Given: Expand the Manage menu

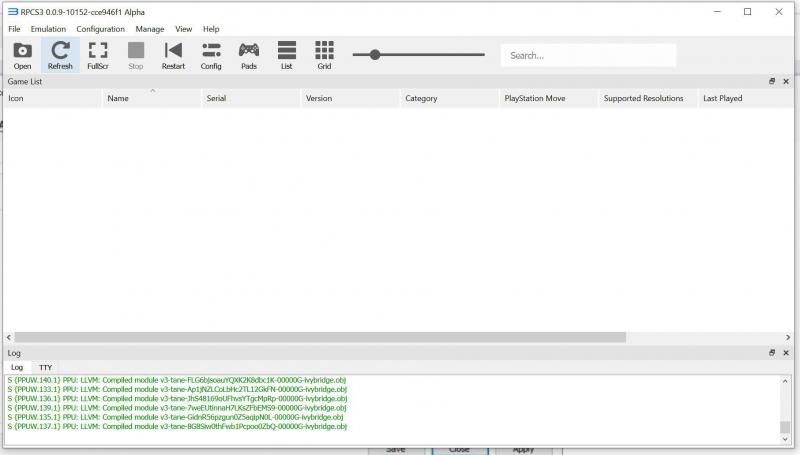Looking at the screenshot, I should click(150, 29).
